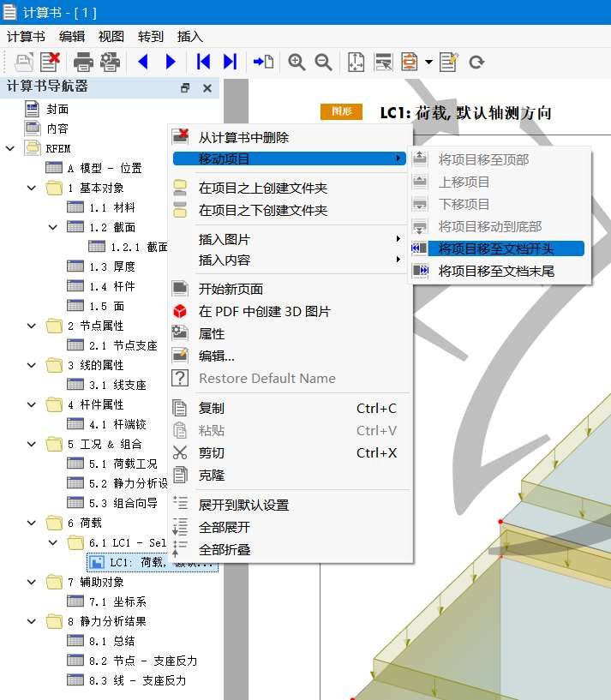Collapse the 2 节点属性 folder
Screen dimensions: 611x700
pos(31,326)
